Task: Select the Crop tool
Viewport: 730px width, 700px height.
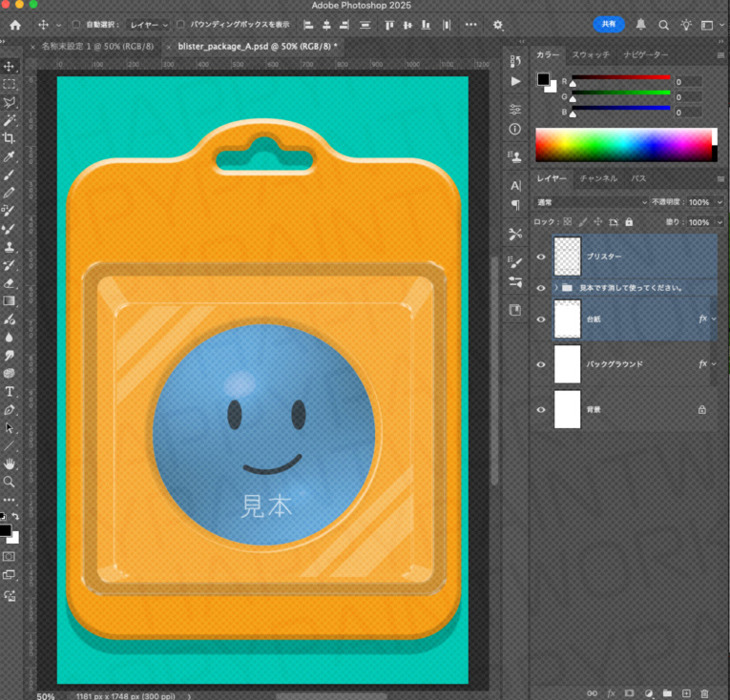Action: [10, 138]
